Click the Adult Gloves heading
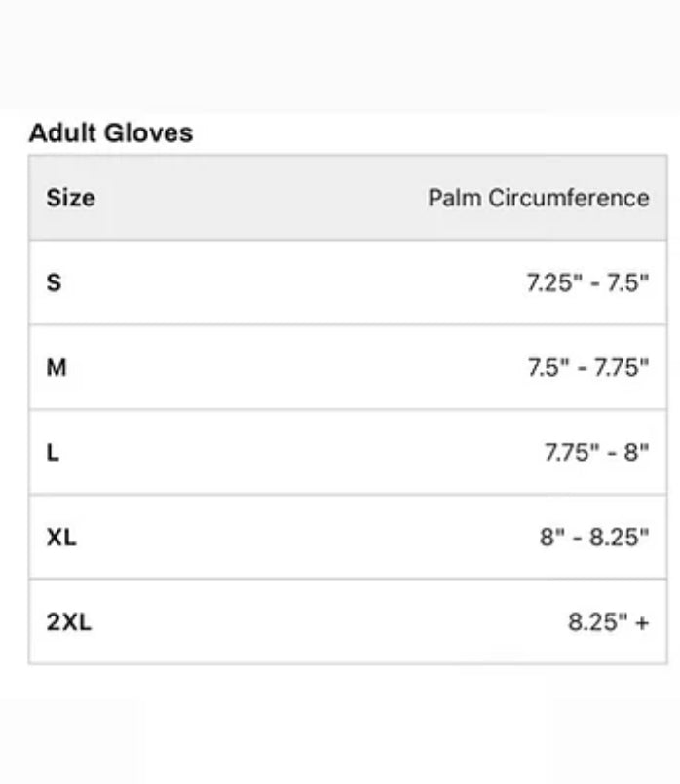The height and width of the screenshot is (784, 680). 110,133
